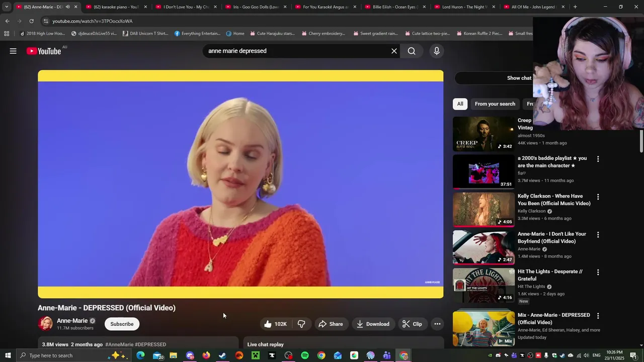Switch to All Of Me John Legend tab
644x362 pixels.
(534, 7)
